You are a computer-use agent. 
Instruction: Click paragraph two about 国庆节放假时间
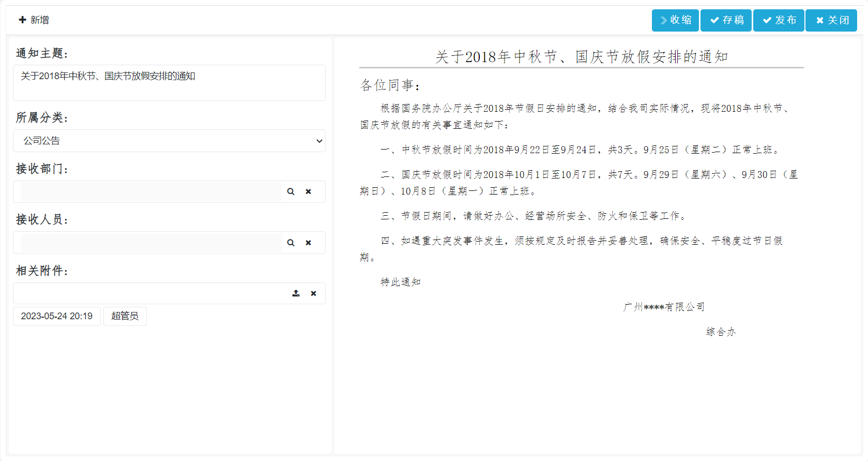[579, 183]
